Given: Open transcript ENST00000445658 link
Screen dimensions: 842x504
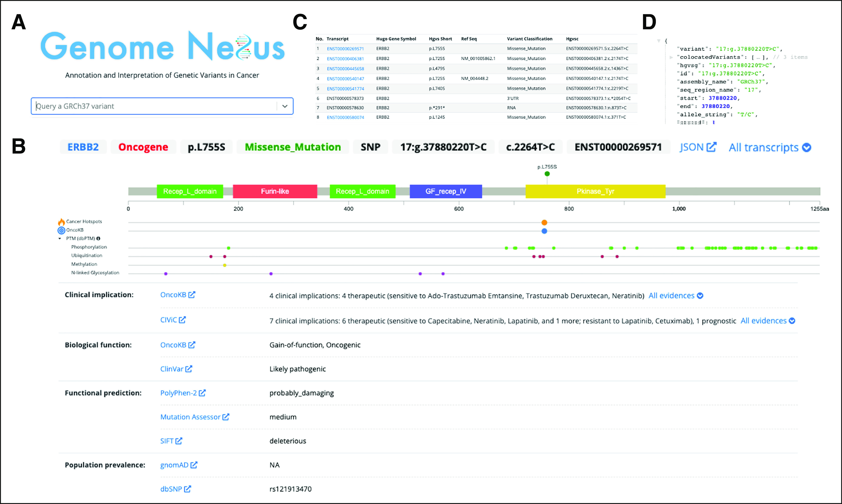Looking at the screenshot, I should point(345,69).
